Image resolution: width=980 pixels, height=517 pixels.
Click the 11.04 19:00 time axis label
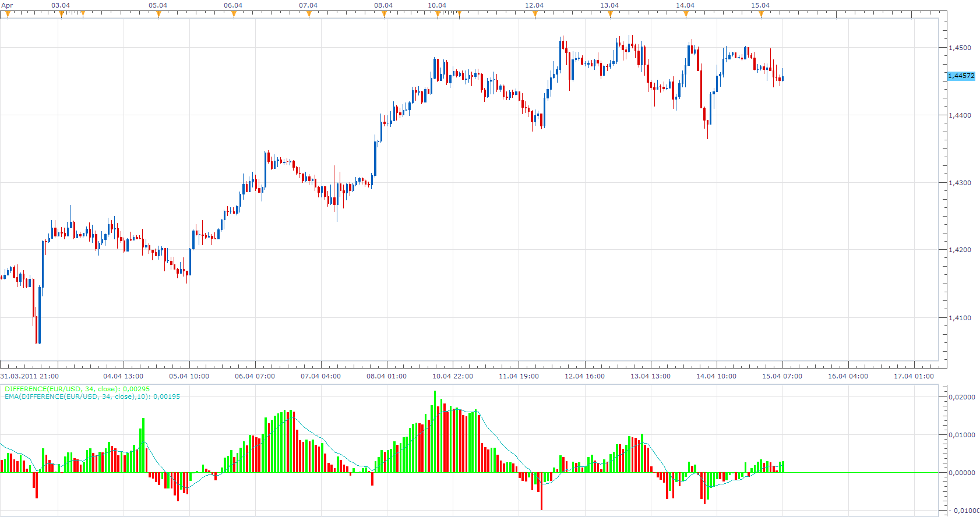point(519,376)
